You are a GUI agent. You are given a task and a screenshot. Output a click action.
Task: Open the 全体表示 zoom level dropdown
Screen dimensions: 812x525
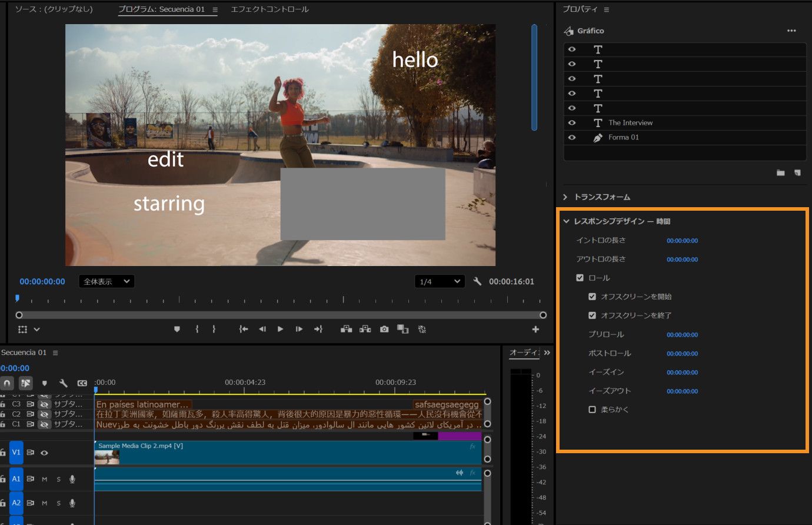107,282
